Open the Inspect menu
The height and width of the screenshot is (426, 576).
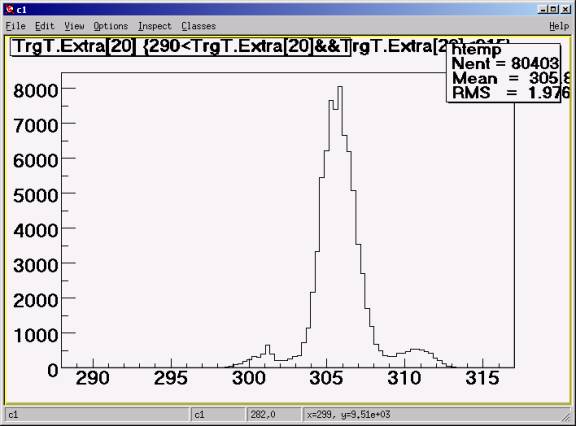click(155, 26)
